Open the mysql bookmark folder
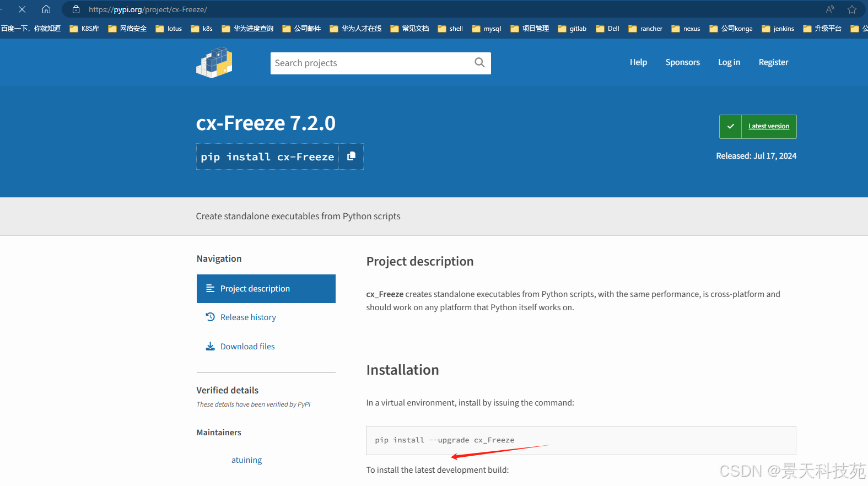This screenshot has height=486, width=868. (487, 29)
